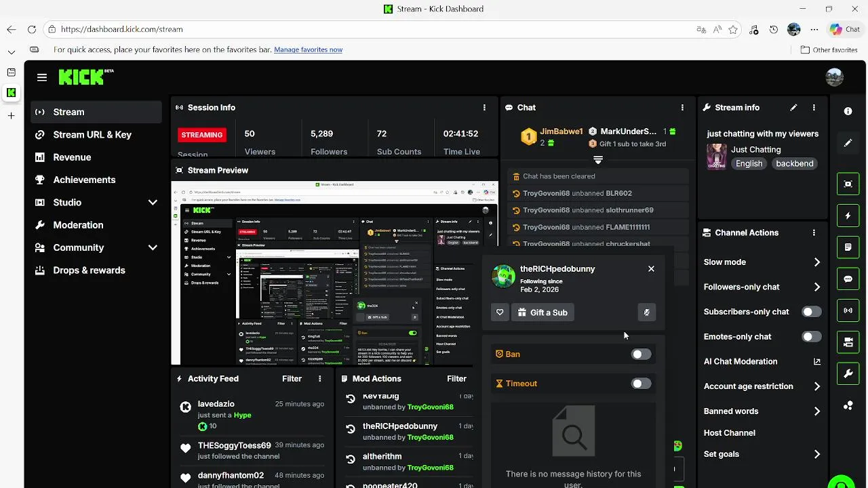Open Set goals chevron

(816, 454)
